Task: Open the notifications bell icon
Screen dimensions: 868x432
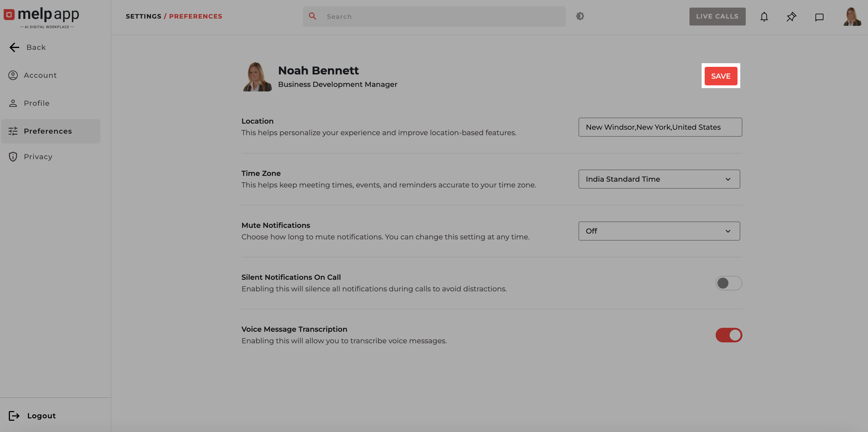Action: [764, 16]
